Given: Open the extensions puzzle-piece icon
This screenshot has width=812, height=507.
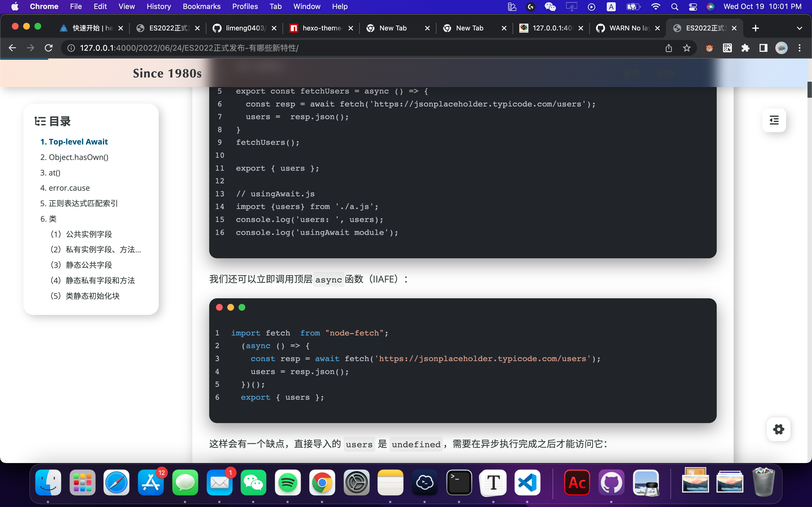Looking at the screenshot, I should 745,48.
